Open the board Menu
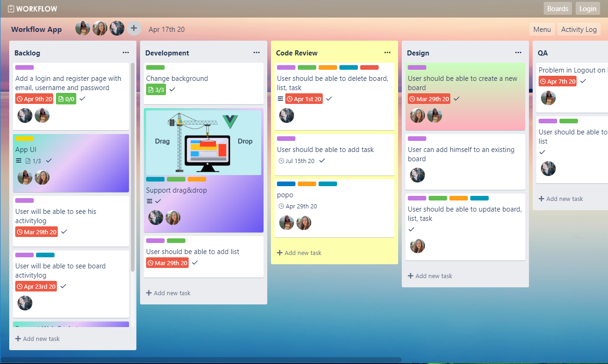 tap(542, 29)
